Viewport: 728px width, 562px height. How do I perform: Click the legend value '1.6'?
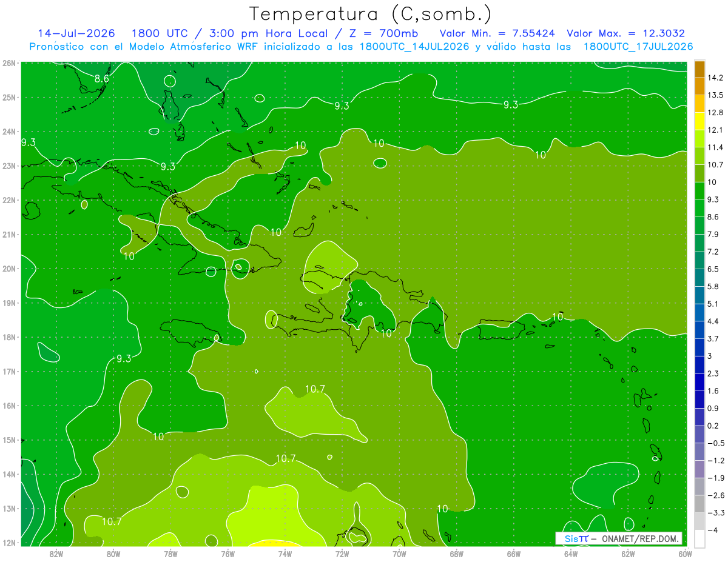point(713,390)
